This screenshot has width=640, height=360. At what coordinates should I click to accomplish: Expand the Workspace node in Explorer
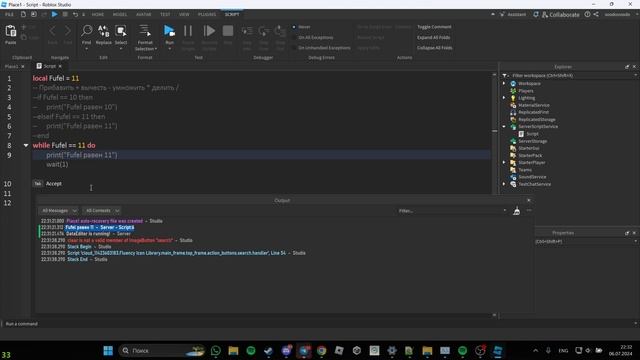point(504,83)
